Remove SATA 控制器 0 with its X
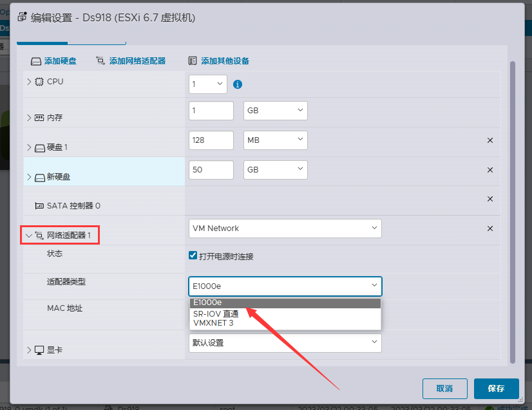 (490, 199)
